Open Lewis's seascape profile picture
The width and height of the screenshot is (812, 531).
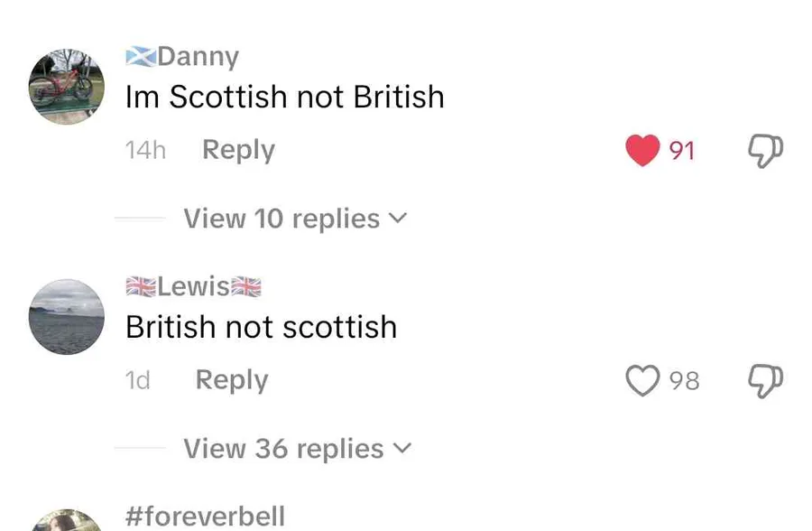(67, 317)
